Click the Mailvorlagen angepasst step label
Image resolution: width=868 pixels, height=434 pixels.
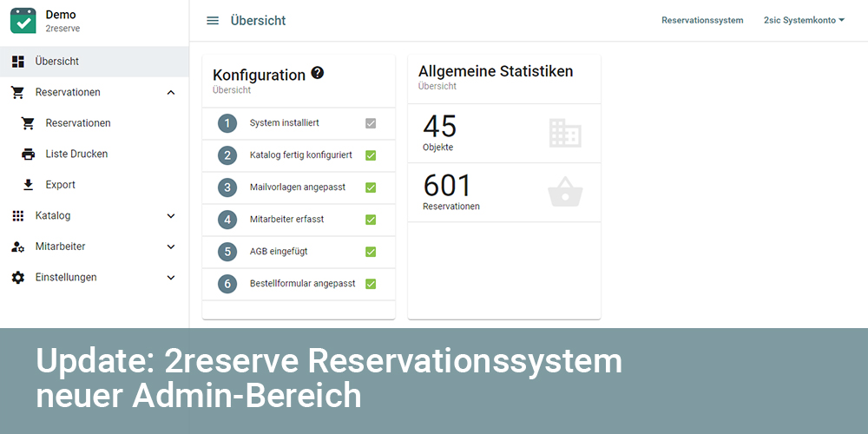(x=298, y=187)
